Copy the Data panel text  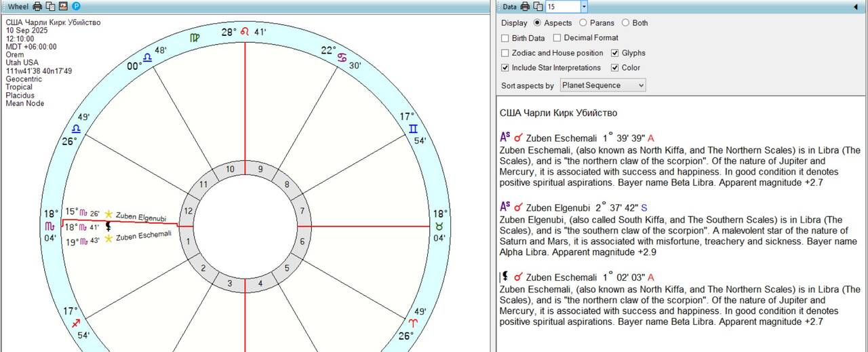538,6
